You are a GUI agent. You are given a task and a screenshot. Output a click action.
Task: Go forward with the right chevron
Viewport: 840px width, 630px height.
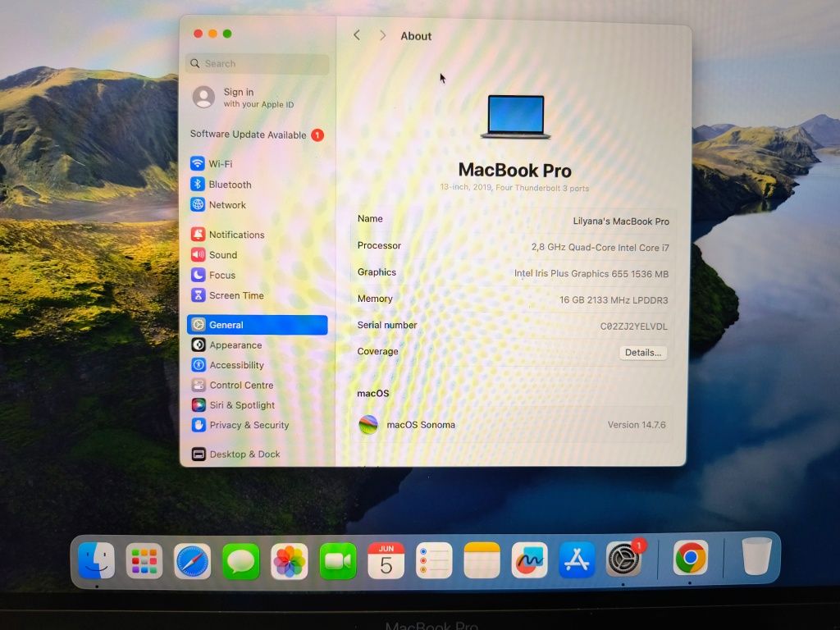pyautogui.click(x=382, y=35)
